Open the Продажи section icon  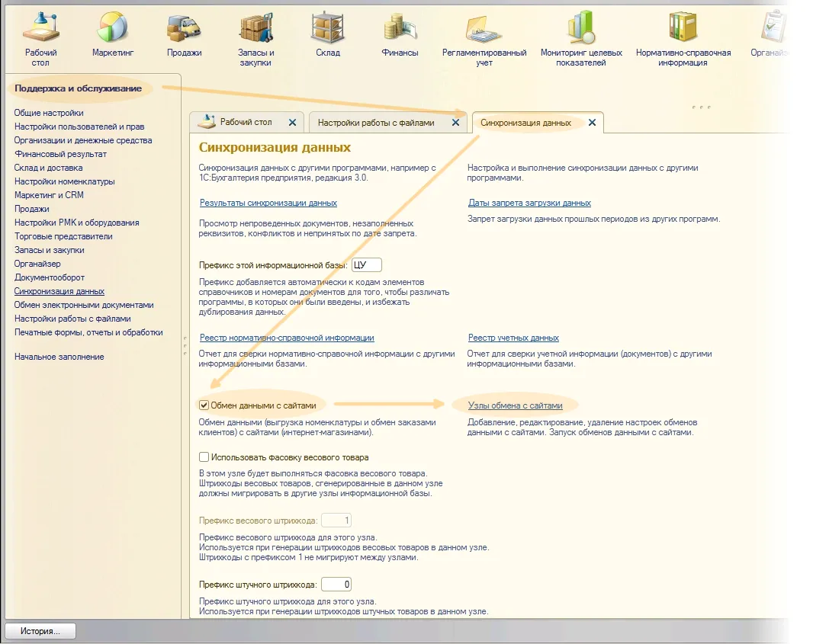(x=184, y=27)
